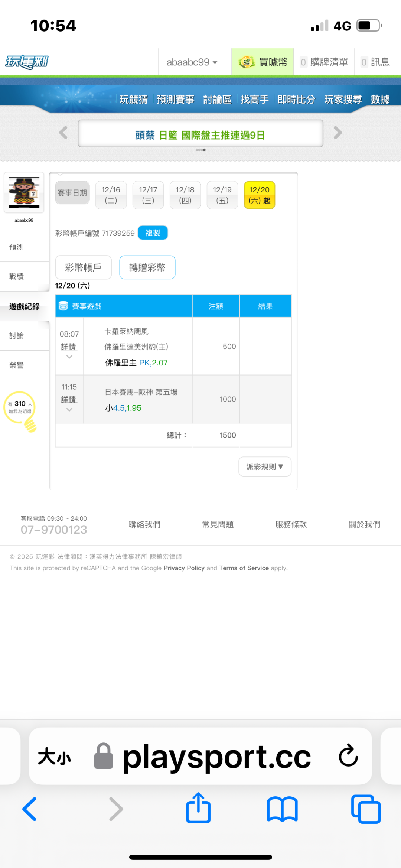The image size is (401, 868).
Task: Tap the 小4.5,1.95 pick
Action: click(123, 408)
